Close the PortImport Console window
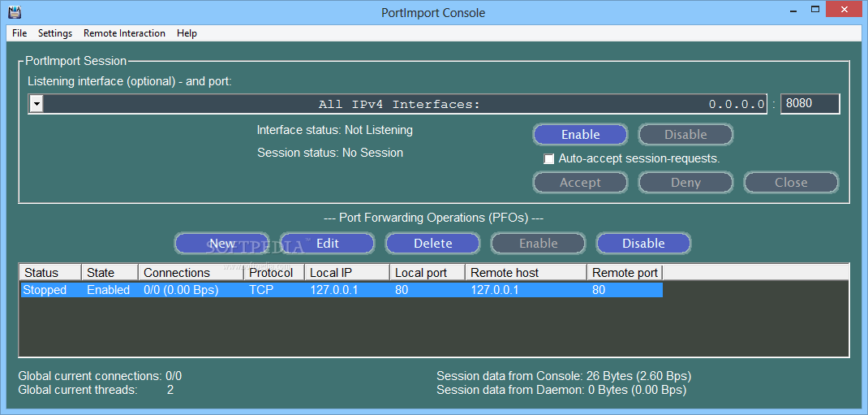This screenshot has width=868, height=415. [845, 9]
